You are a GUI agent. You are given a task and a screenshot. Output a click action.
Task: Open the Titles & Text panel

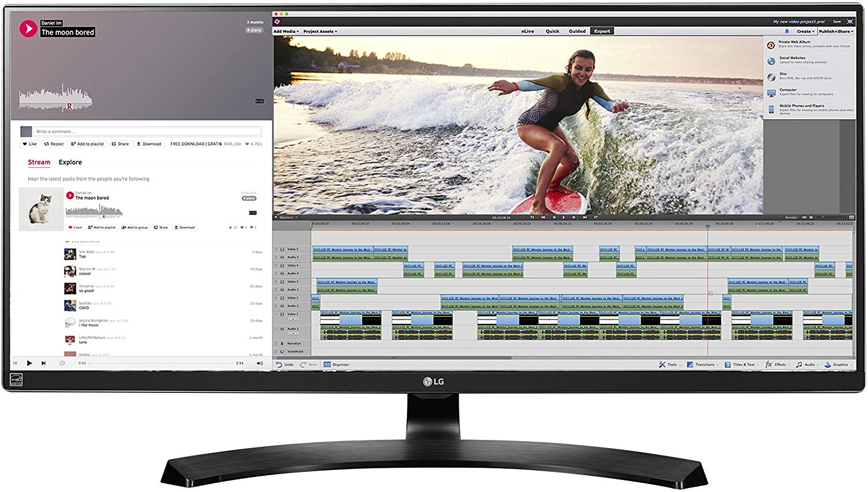point(740,365)
